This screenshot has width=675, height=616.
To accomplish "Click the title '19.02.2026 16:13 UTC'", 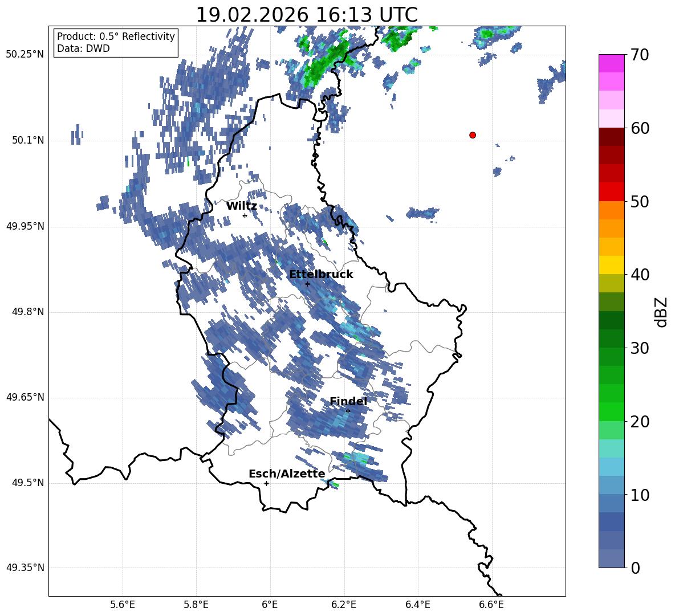I will [307, 15].
